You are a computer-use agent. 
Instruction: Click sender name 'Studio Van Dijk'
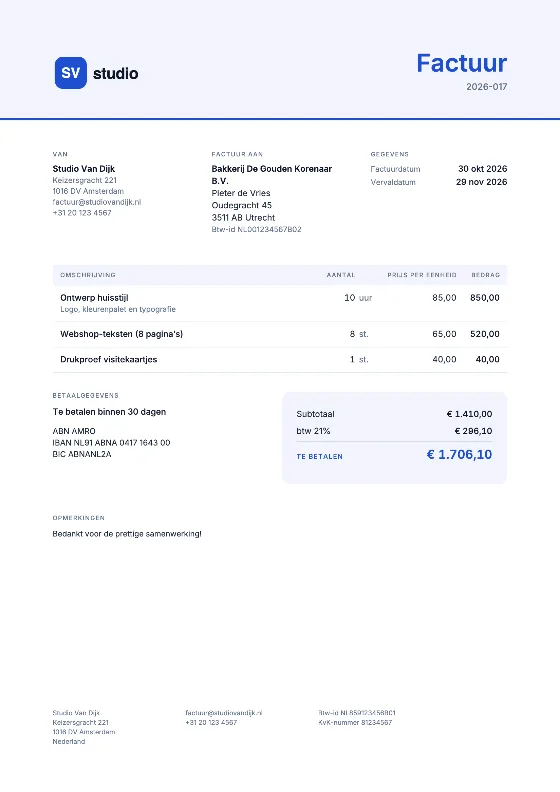[x=84, y=169]
